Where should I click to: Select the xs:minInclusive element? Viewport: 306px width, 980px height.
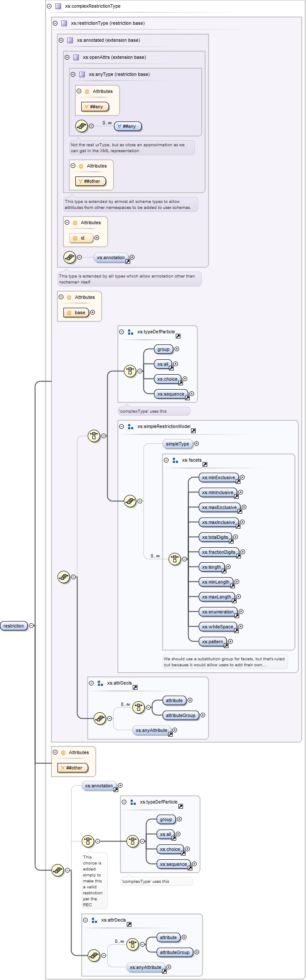pyautogui.click(x=217, y=493)
